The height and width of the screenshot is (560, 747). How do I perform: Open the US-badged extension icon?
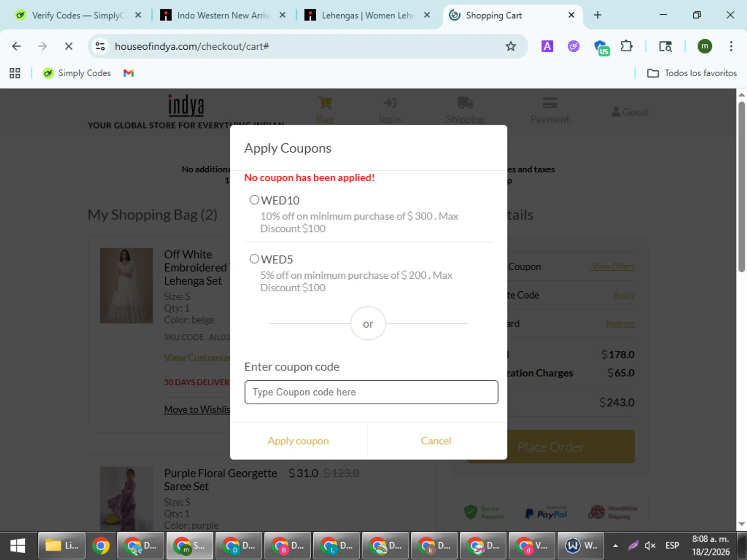tap(602, 47)
